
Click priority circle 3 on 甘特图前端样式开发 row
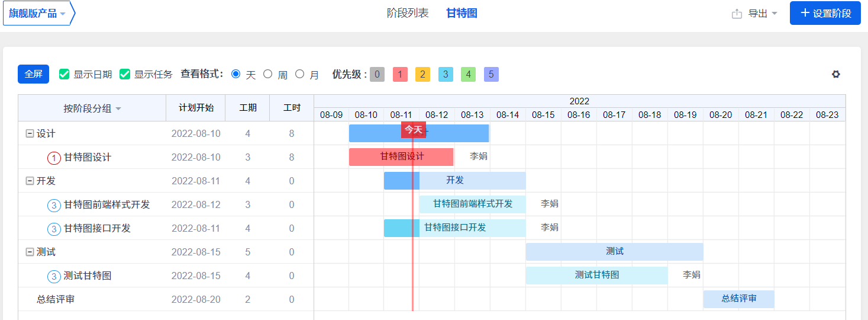(54, 205)
